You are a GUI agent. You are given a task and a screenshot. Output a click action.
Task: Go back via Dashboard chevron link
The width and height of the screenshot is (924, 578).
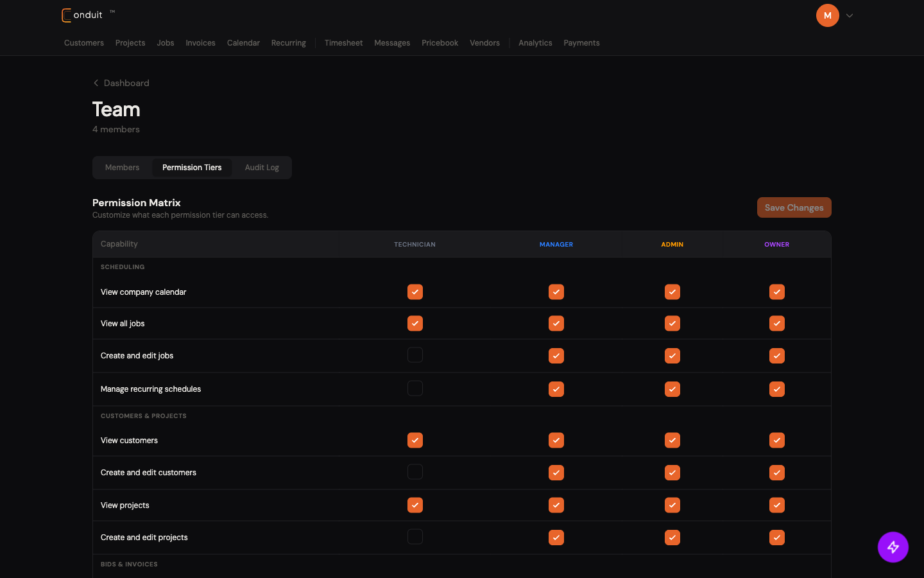pos(121,83)
